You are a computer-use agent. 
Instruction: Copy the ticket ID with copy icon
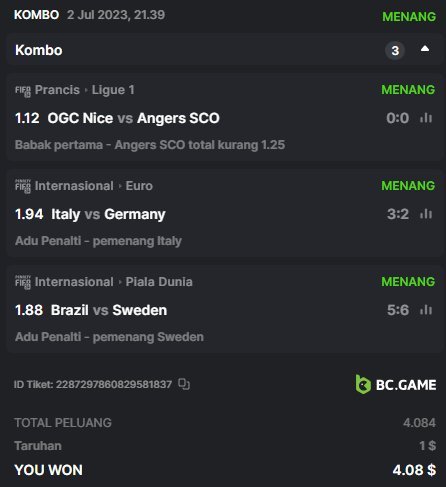(x=184, y=384)
